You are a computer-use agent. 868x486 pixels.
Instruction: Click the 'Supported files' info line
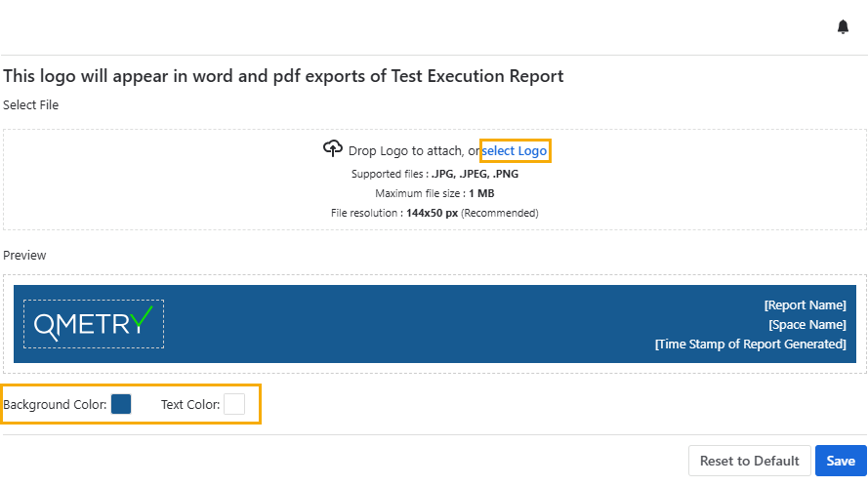434,174
